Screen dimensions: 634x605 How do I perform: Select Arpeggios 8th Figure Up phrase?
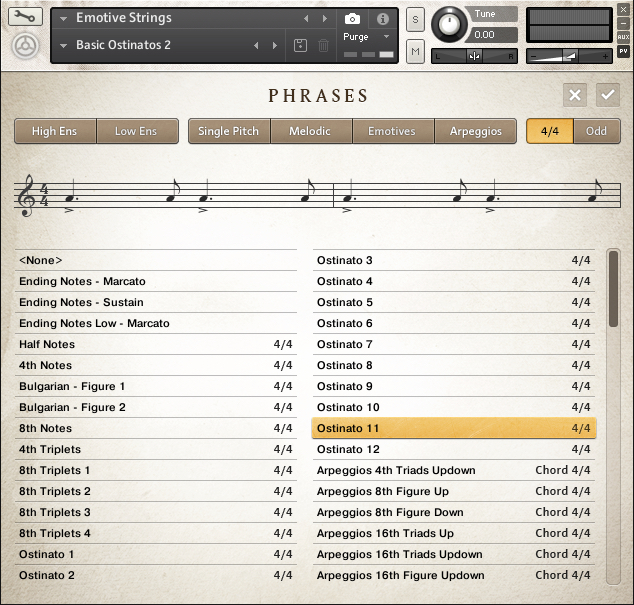pyautogui.click(x=454, y=491)
